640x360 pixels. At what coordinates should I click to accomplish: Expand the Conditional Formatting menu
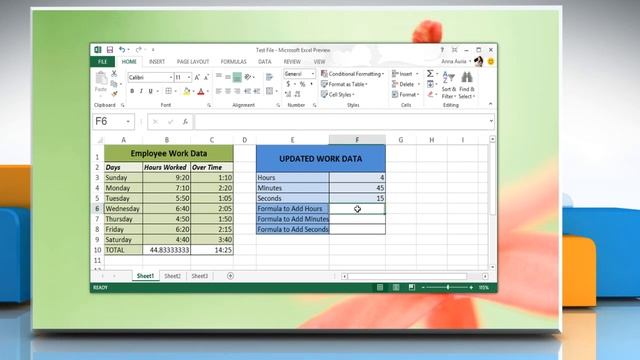[353, 74]
